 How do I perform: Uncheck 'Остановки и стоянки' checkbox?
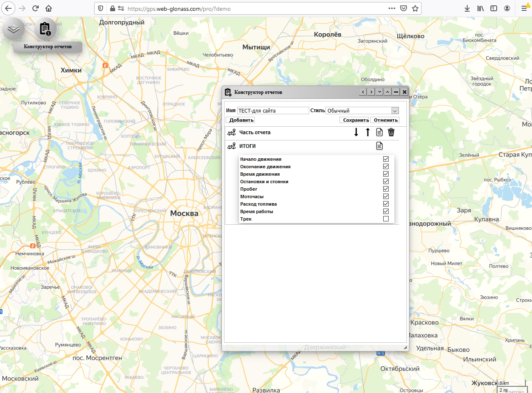coord(386,181)
